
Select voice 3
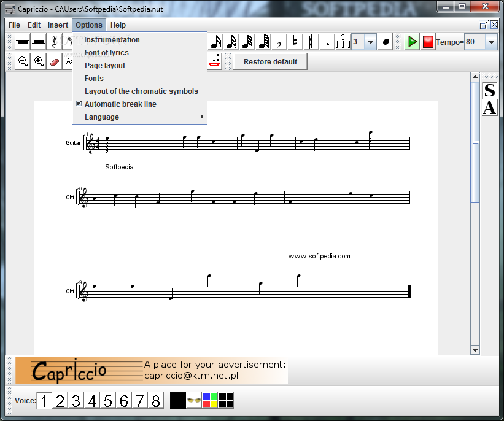point(76,401)
